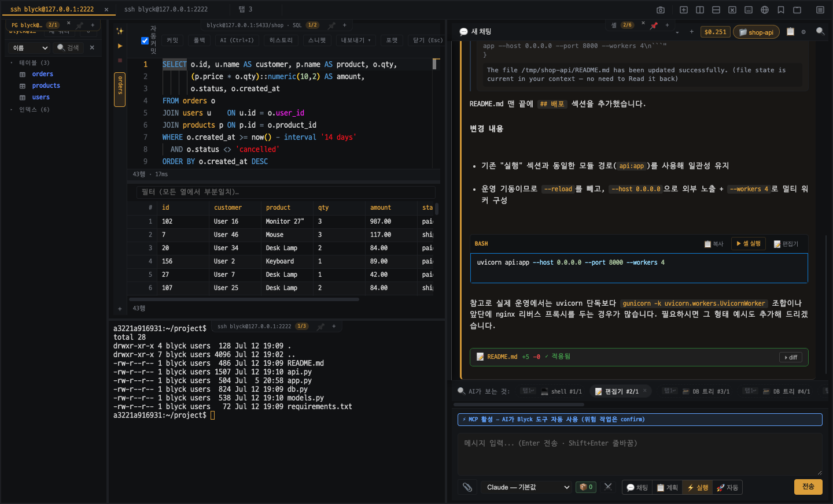This screenshot has width=833, height=504.
Task: Toggle shell #1/1 context chip
Action: 561,391
